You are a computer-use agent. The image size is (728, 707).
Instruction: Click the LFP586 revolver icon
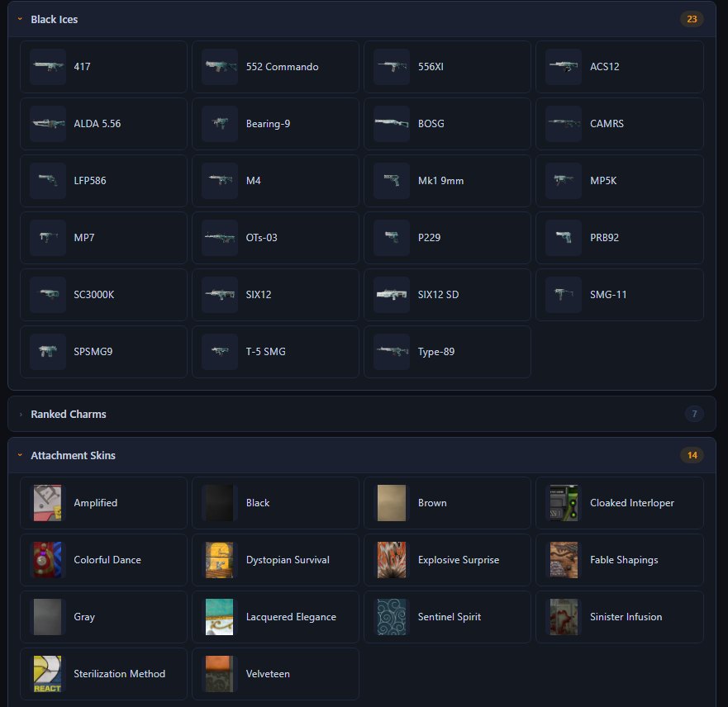pos(48,181)
